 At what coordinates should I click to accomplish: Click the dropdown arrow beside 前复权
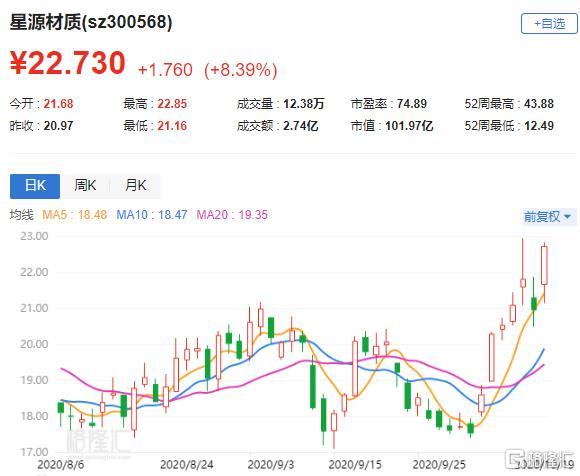[567, 217]
